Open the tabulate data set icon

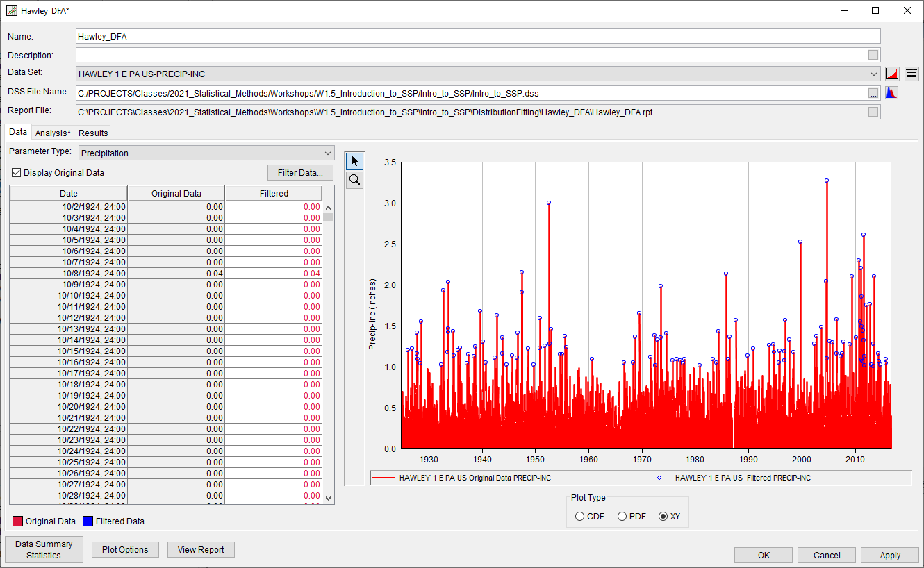pyautogui.click(x=911, y=73)
